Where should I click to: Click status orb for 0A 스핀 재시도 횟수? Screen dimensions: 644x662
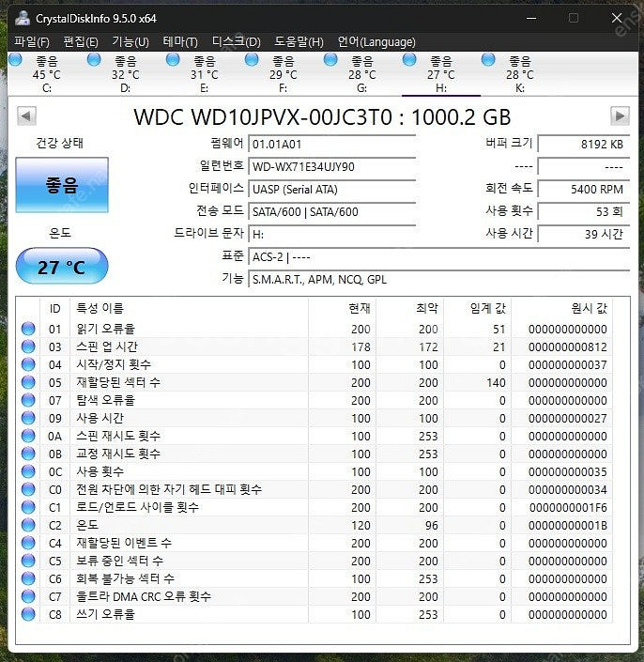pos(28,436)
